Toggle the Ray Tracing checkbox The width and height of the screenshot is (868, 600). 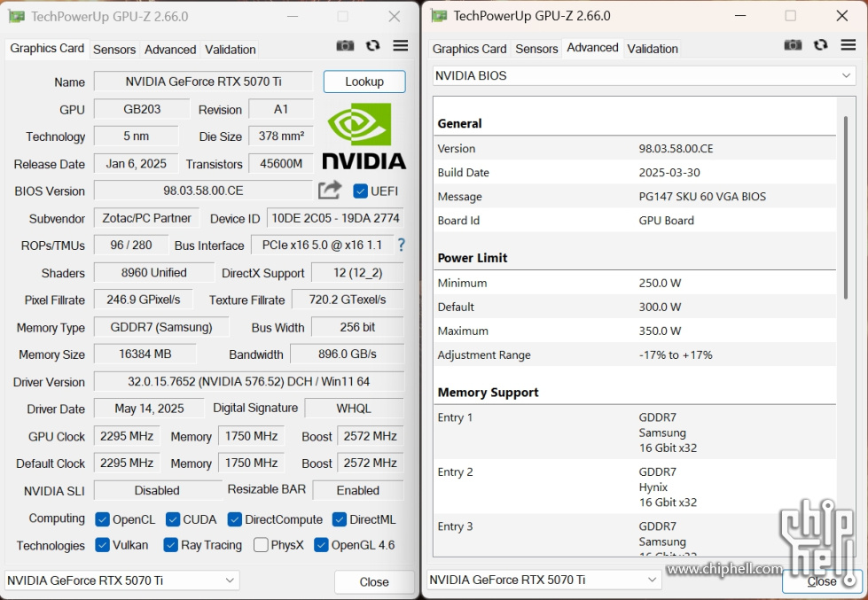coord(170,545)
